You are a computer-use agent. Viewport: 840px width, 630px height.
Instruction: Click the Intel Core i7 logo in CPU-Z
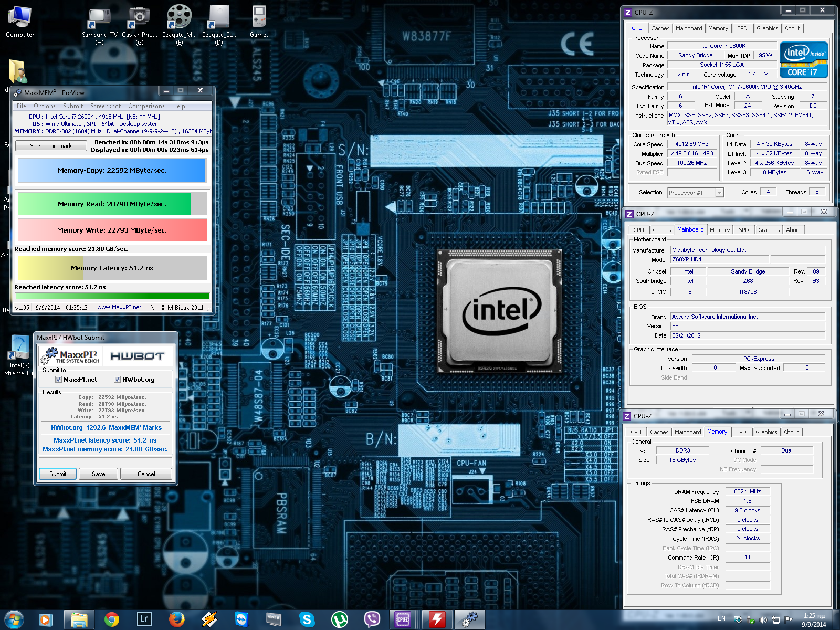click(x=803, y=60)
